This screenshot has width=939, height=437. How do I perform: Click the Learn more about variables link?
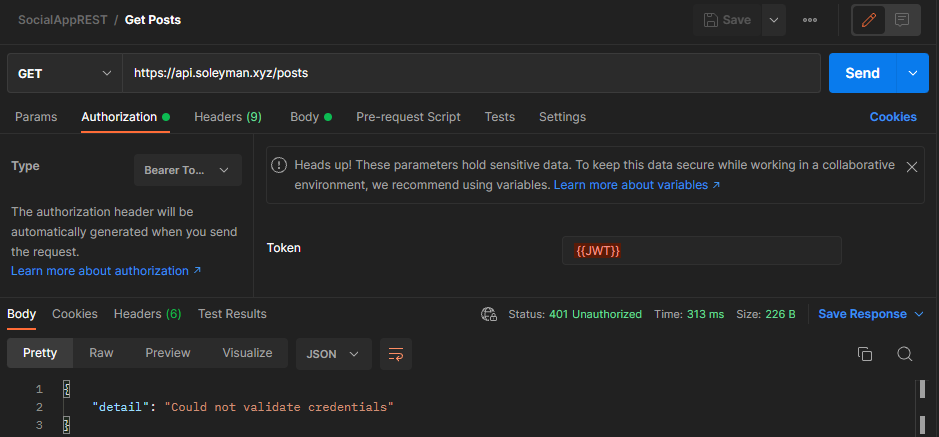tap(637, 185)
